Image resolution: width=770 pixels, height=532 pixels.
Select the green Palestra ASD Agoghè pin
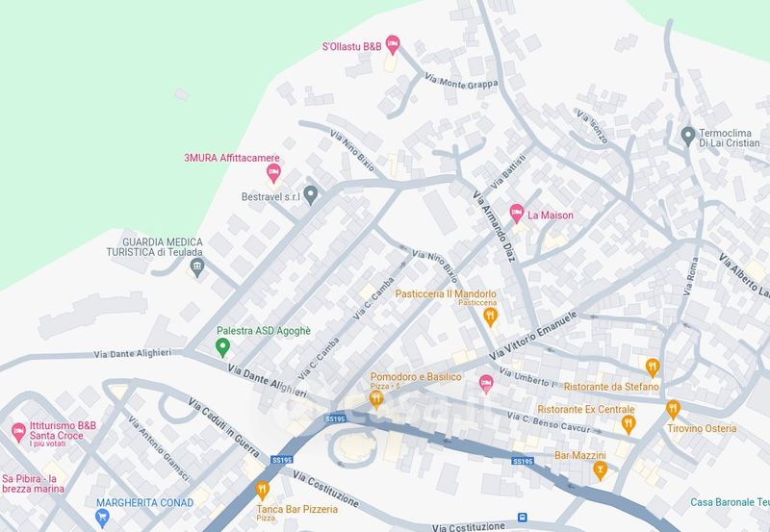coord(222,347)
